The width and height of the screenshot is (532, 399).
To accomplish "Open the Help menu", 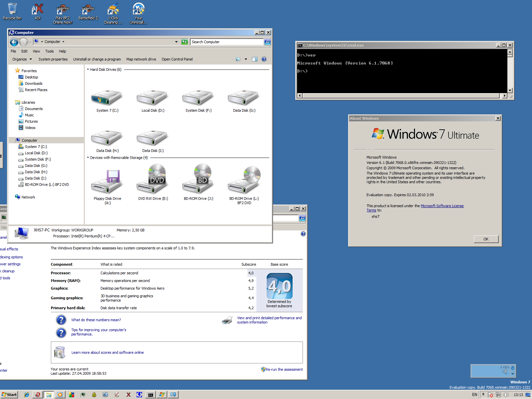I will pos(63,51).
